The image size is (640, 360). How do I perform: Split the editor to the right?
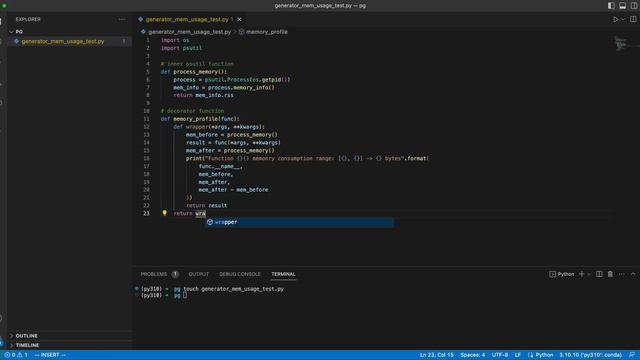click(633, 19)
